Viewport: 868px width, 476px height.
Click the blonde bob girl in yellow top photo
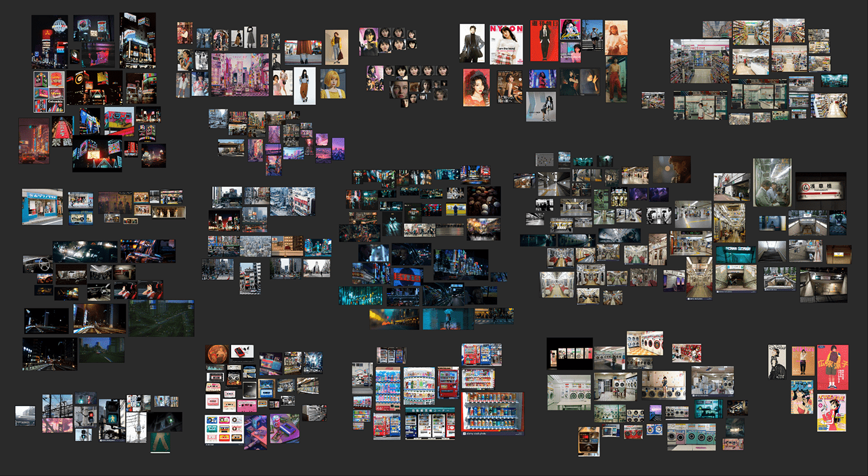coord(333,83)
